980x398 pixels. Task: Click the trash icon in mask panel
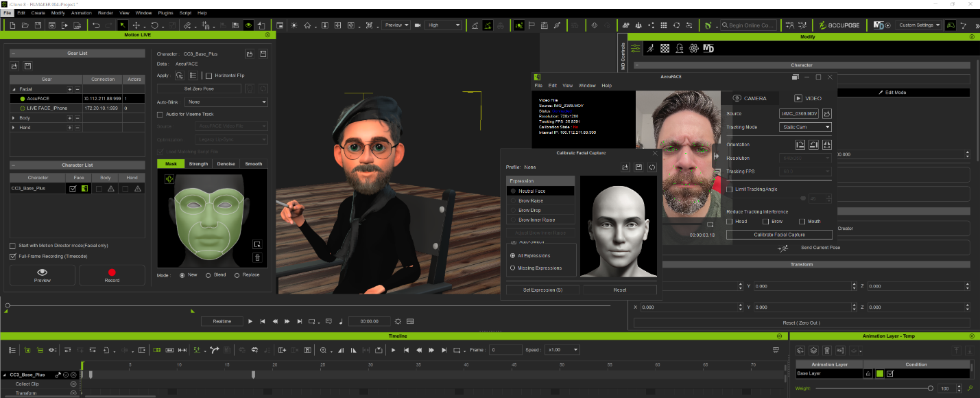257,257
